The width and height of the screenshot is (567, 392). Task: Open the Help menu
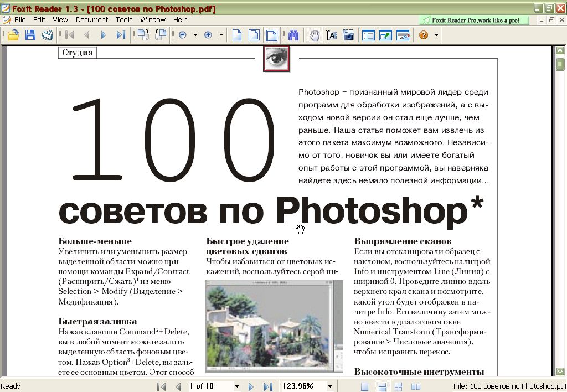click(x=180, y=19)
